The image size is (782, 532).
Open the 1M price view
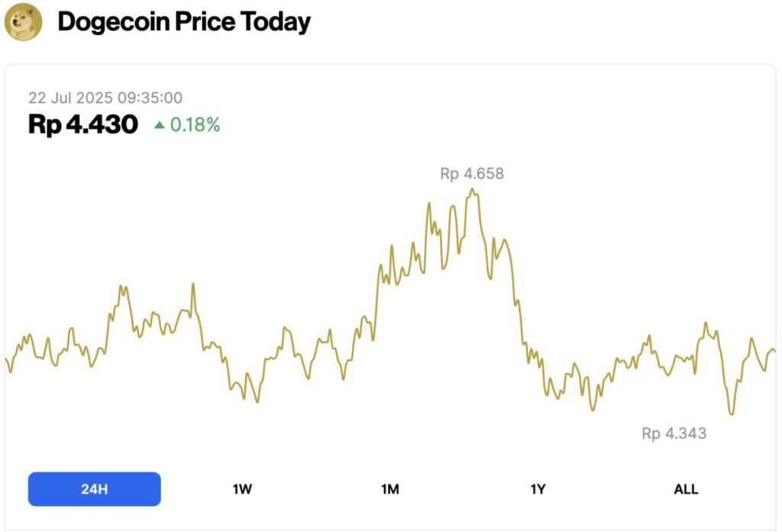tap(390, 488)
